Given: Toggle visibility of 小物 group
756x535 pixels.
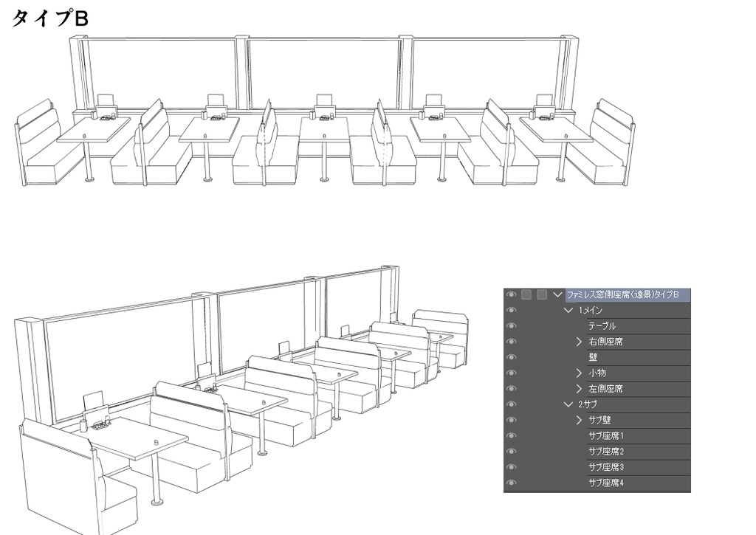Looking at the screenshot, I should [x=511, y=373].
